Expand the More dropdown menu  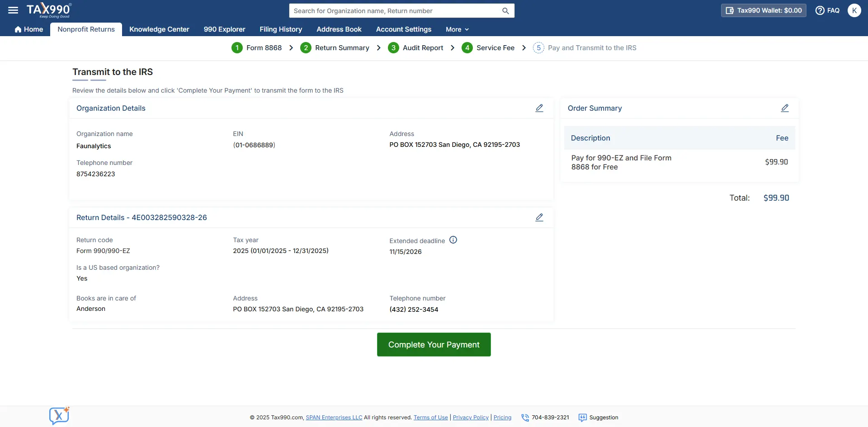click(x=457, y=29)
